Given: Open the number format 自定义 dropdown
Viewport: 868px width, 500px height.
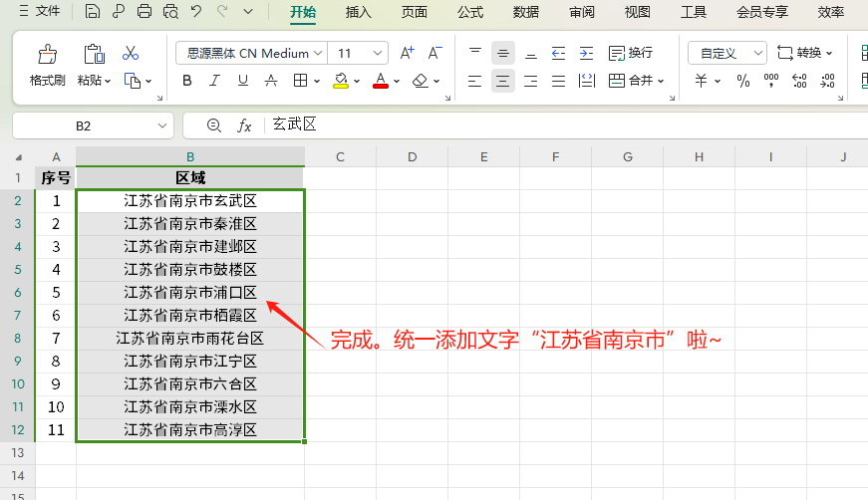Looking at the screenshot, I should click(x=757, y=53).
